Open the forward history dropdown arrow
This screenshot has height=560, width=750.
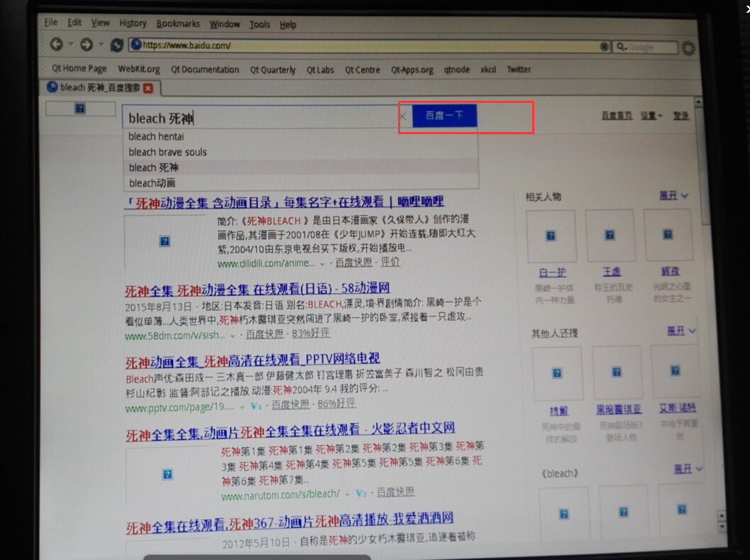pyautogui.click(x=101, y=44)
